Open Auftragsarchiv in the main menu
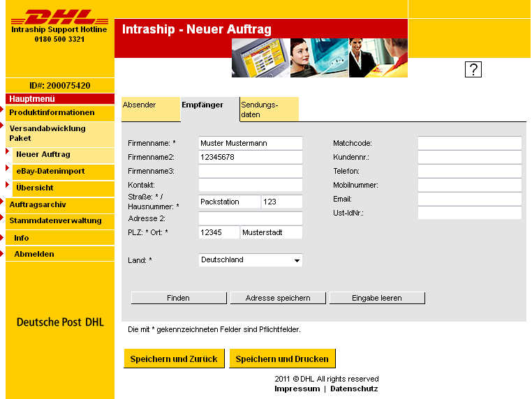The height and width of the screenshot is (399, 532). point(60,205)
